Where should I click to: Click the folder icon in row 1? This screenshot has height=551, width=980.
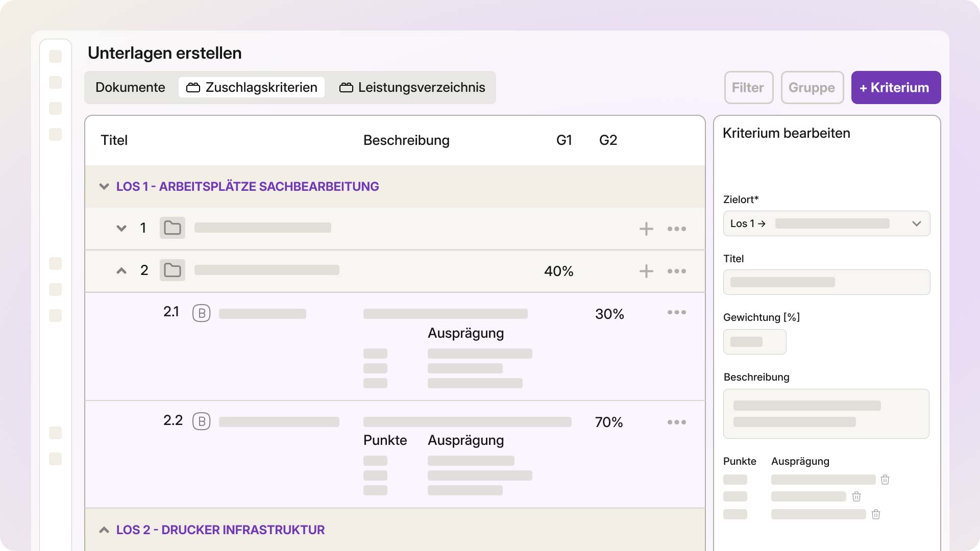click(x=173, y=228)
